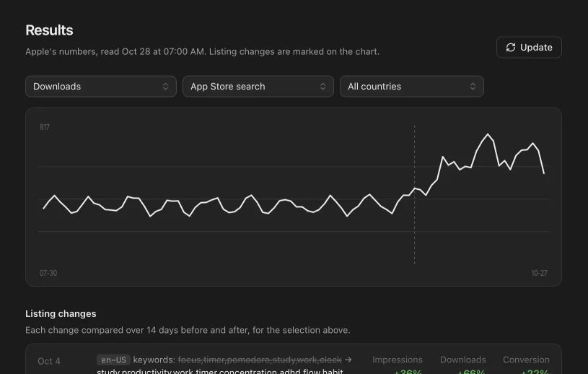588x374 pixels.
Task: Click the Update button
Action: coord(529,47)
